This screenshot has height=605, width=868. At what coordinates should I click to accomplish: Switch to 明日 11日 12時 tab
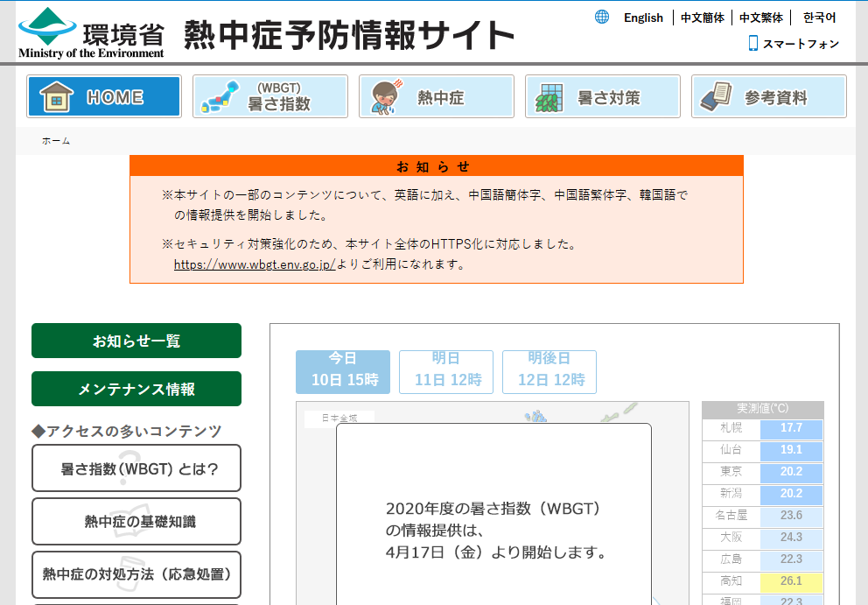click(x=446, y=371)
